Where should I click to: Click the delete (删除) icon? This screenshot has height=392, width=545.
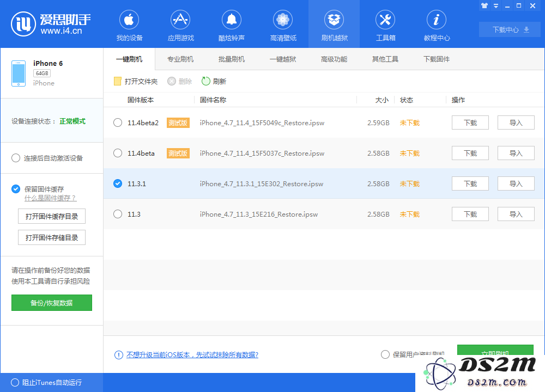click(172, 81)
